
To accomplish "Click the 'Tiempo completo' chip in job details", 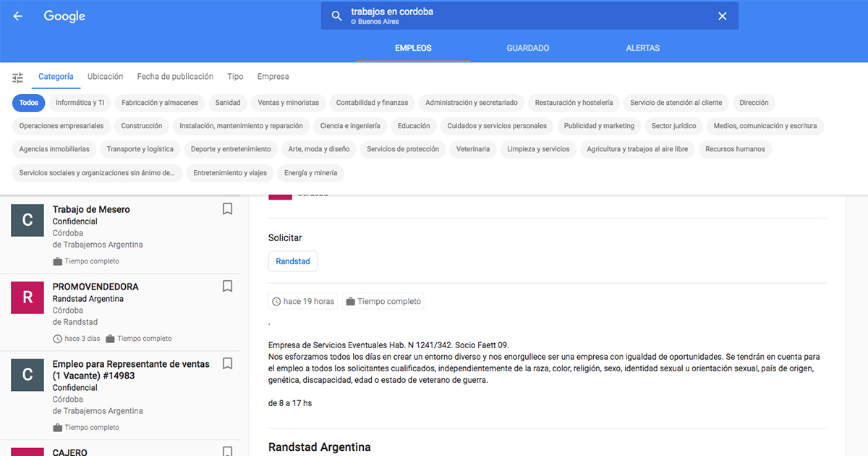I will [383, 301].
